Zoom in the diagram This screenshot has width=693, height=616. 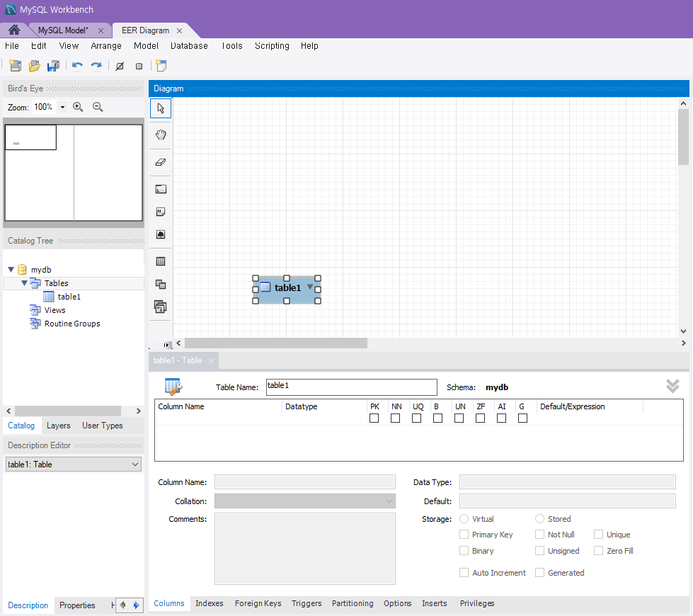79,107
